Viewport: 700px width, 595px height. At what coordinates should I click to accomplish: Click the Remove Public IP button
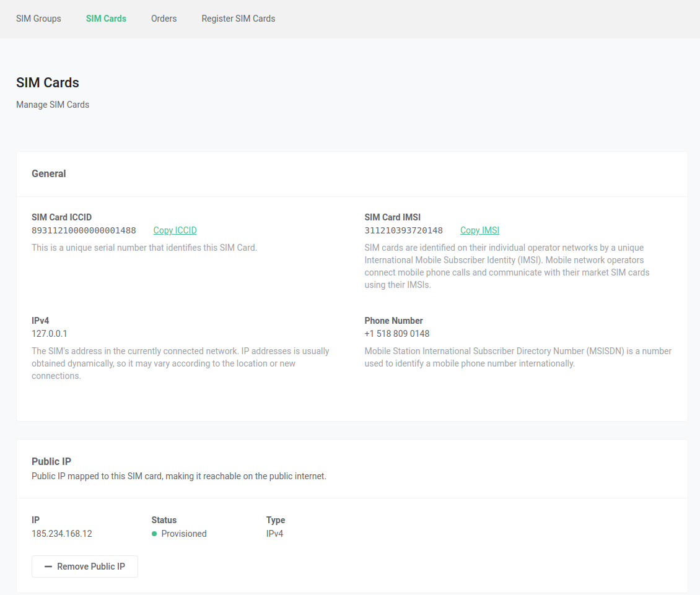pos(85,567)
